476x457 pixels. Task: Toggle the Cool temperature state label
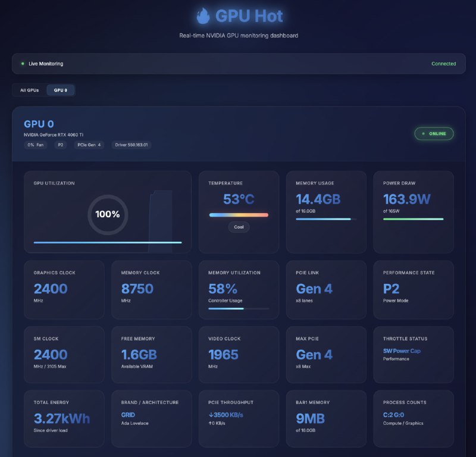coord(239,227)
